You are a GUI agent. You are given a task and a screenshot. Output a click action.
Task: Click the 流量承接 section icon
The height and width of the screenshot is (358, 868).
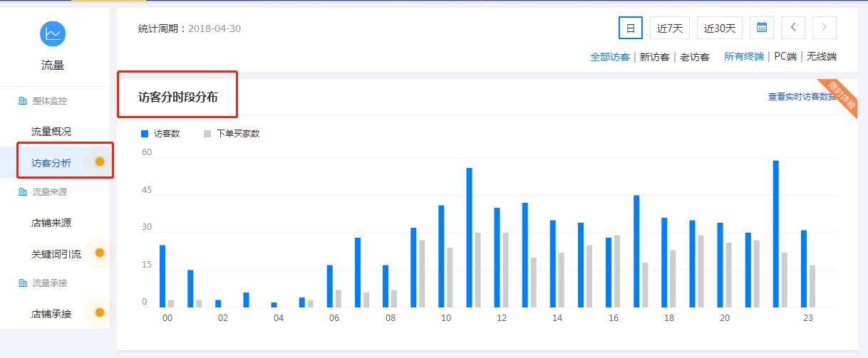pos(22,283)
